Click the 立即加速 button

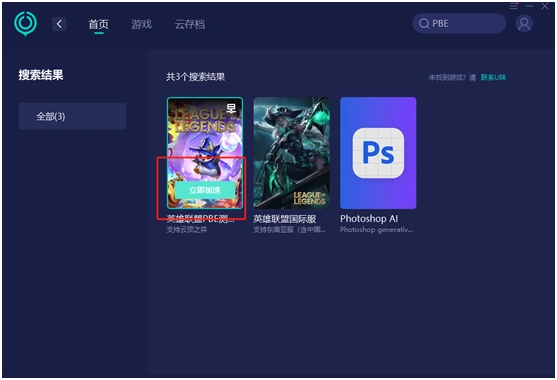coord(205,190)
